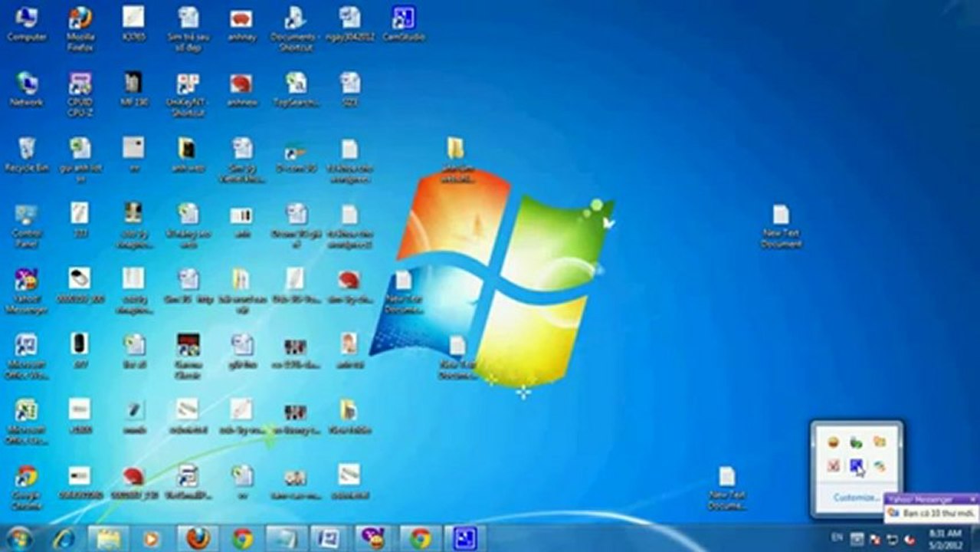This screenshot has width=980, height=552.
Task: Switch to CamStudio in the taskbar
Action: (x=464, y=539)
